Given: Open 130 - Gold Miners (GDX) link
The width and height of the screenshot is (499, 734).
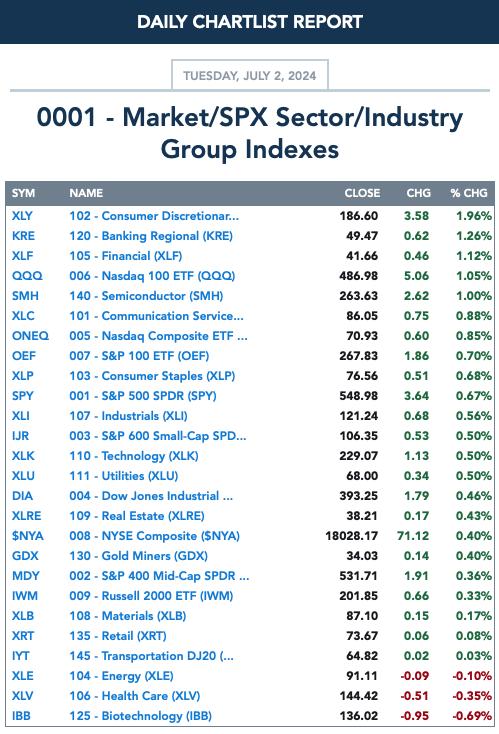Looking at the screenshot, I should coord(139,556).
